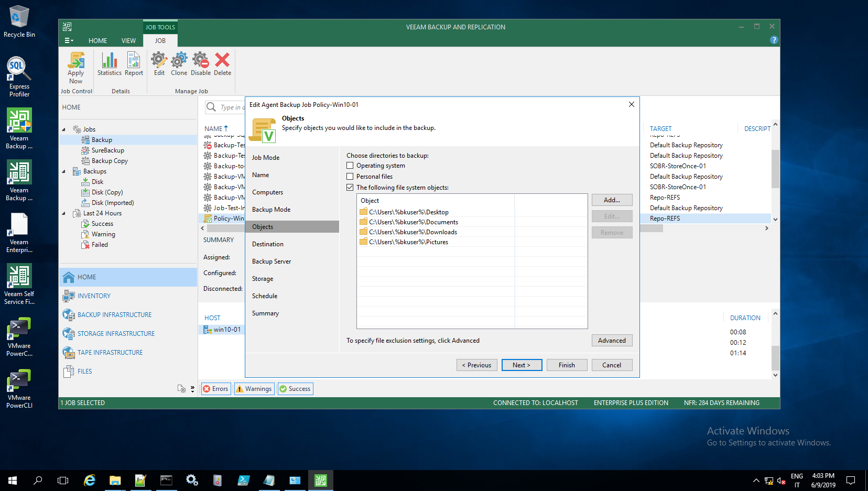Delete the selected job
868x491 pixels.
[222, 64]
